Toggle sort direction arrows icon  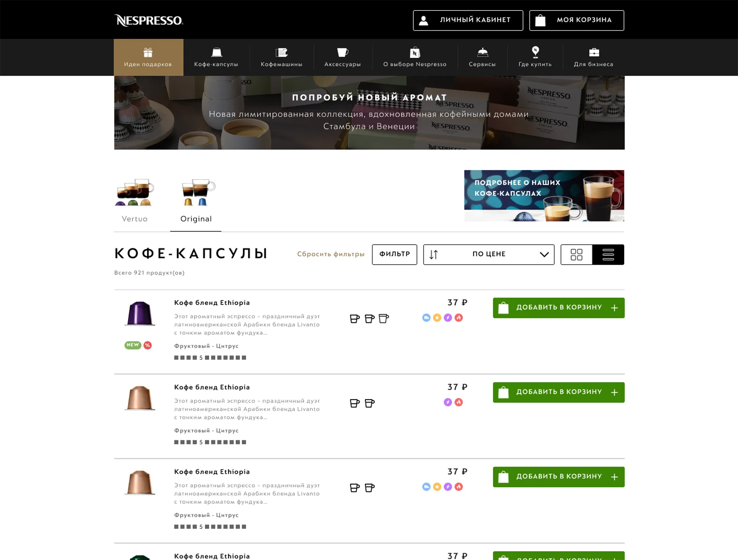pos(434,254)
